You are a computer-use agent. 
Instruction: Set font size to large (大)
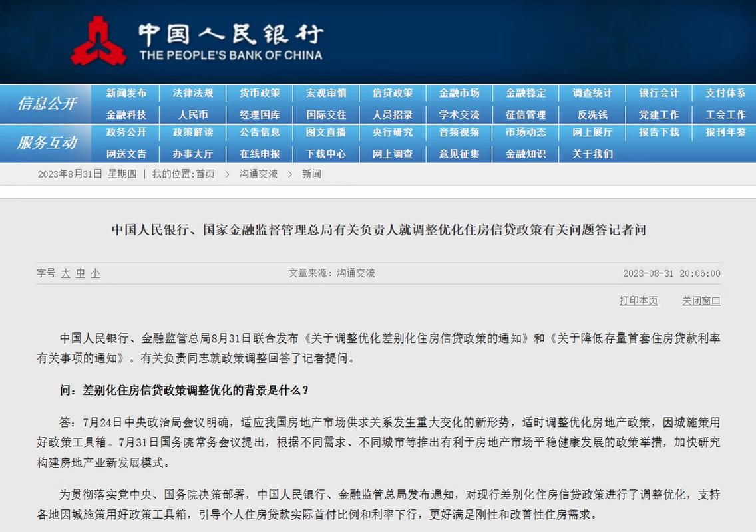66,273
